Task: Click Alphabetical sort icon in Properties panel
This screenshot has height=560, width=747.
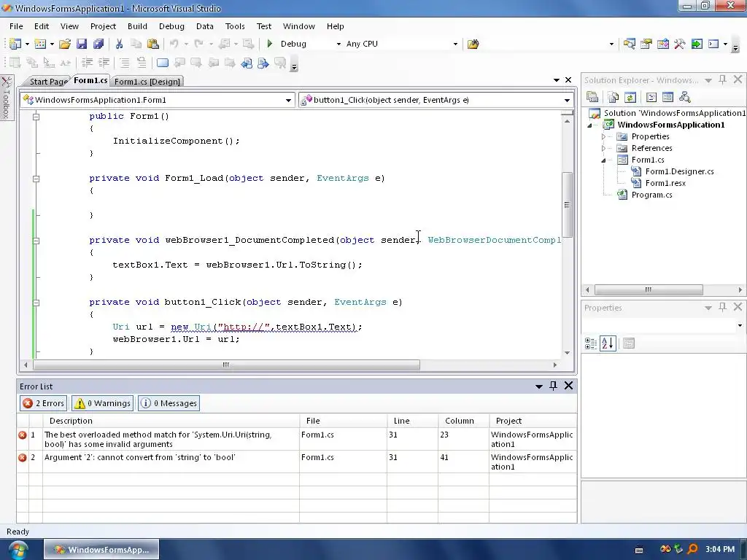Action: click(608, 343)
